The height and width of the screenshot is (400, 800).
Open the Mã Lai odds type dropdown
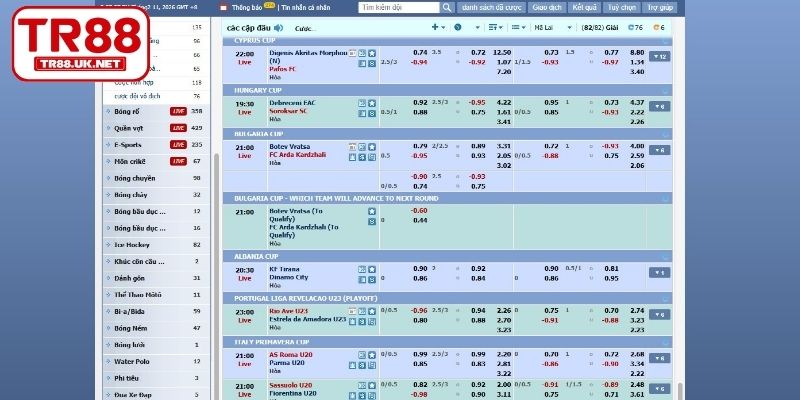pos(553,28)
